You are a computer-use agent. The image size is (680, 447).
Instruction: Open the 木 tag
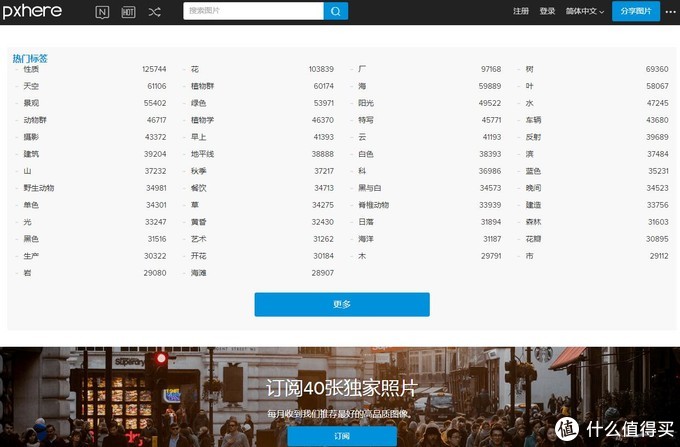[362, 256]
